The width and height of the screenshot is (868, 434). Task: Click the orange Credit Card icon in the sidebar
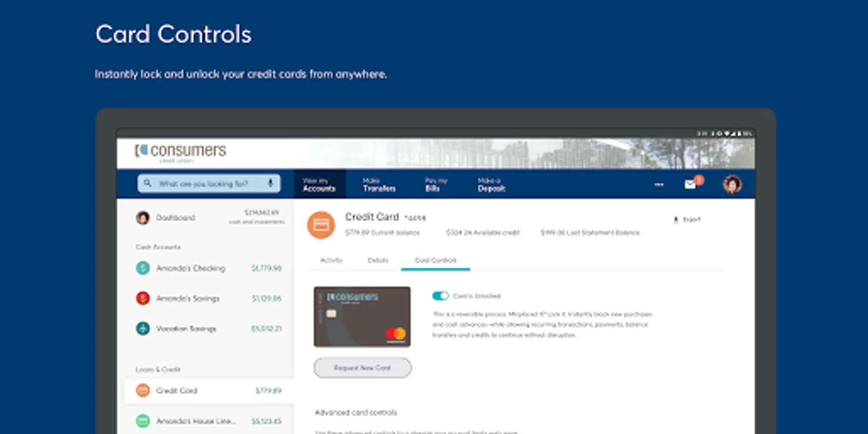pos(143,390)
